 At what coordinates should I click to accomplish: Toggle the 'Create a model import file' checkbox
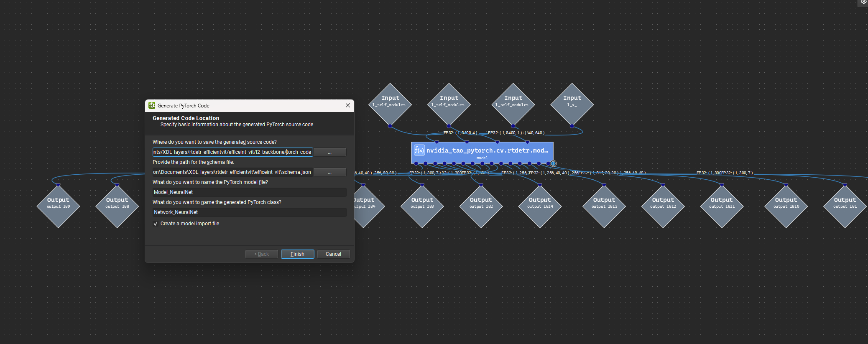(x=156, y=224)
